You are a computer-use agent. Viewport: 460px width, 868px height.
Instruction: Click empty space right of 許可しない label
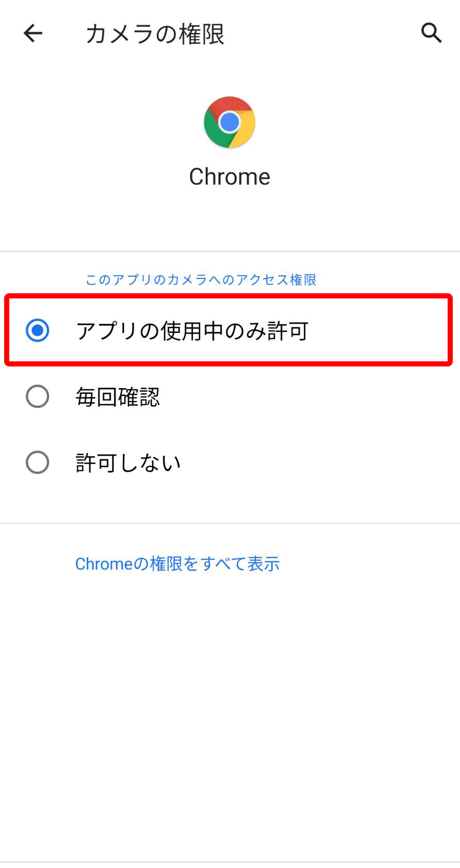click(x=320, y=463)
